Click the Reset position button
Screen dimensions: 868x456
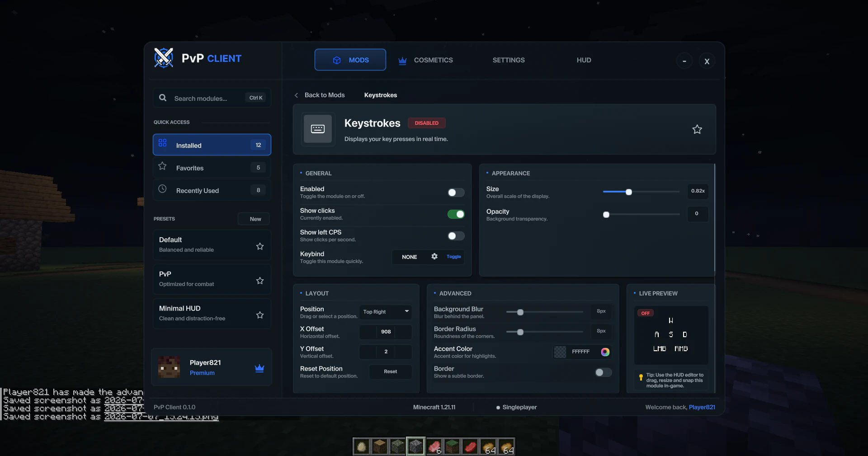[x=391, y=371]
